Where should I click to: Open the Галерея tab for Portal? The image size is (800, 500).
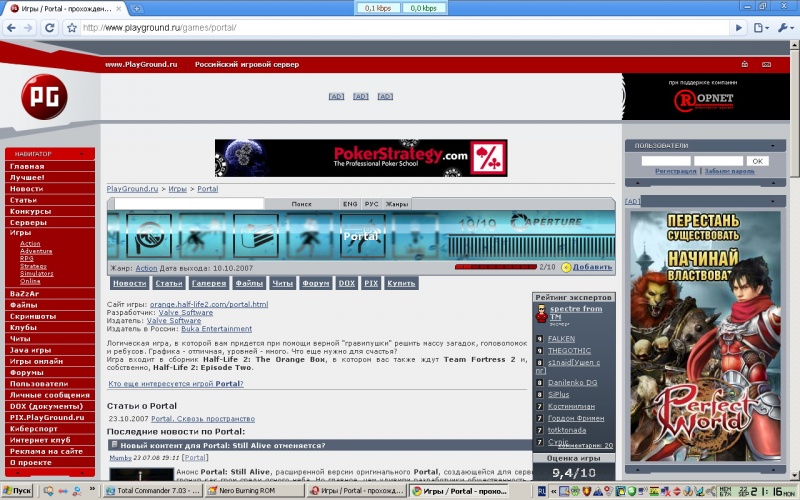tap(209, 283)
